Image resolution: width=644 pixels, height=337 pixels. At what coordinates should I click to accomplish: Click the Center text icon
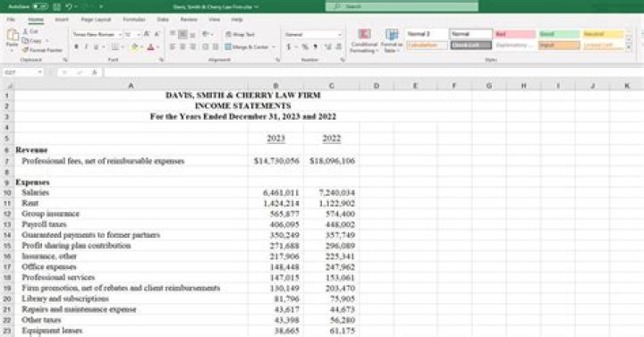tap(182, 46)
